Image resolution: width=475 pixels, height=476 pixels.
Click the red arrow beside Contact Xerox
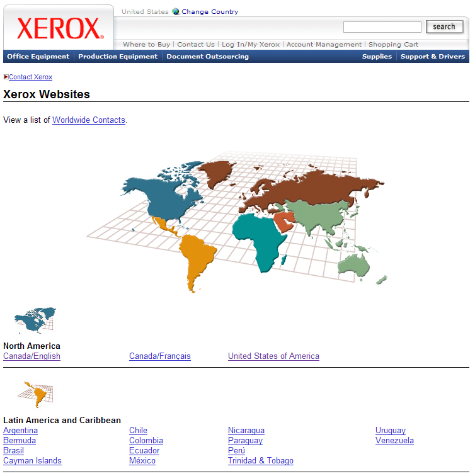tap(6, 77)
